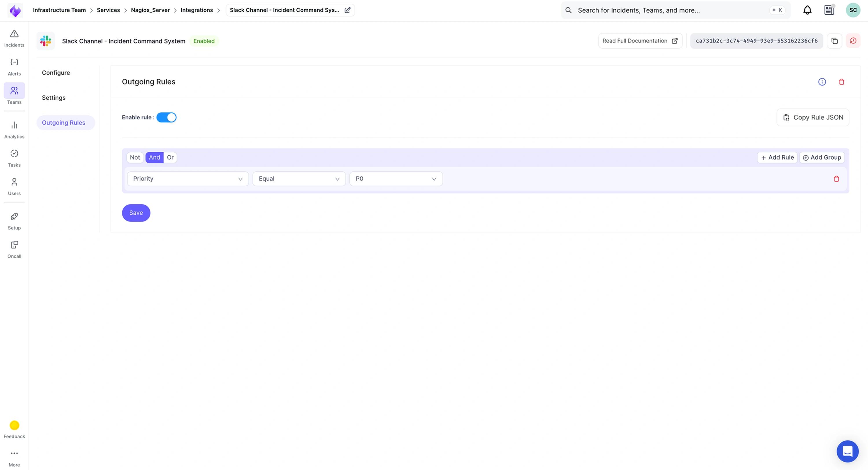Open the Settings tab
868x470 pixels.
pyautogui.click(x=54, y=98)
